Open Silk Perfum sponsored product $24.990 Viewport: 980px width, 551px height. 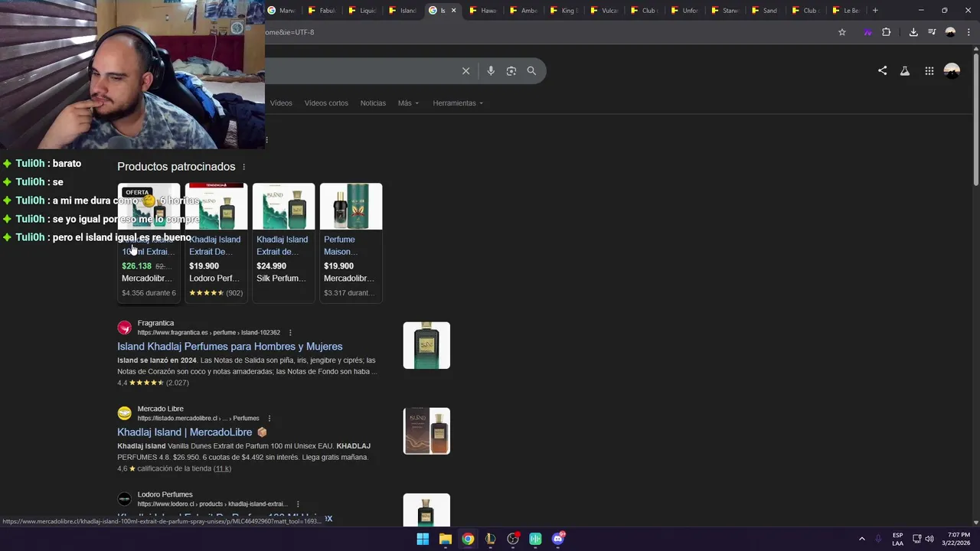coord(283,243)
